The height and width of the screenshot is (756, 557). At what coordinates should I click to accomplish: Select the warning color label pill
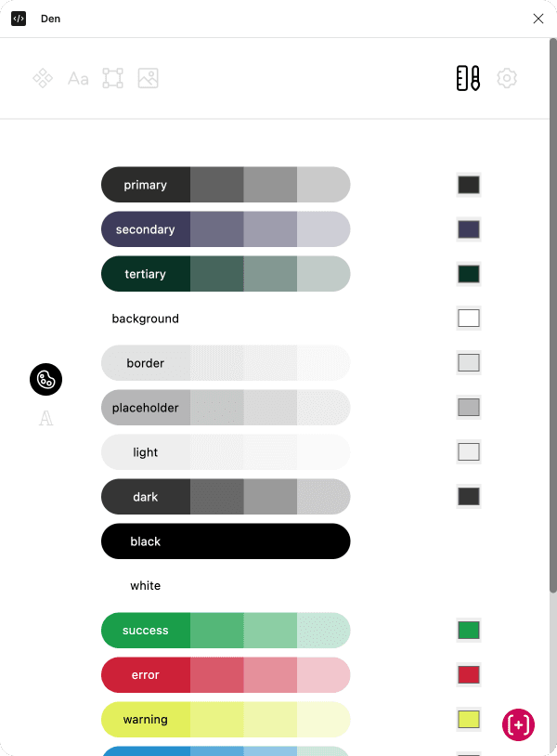click(146, 720)
